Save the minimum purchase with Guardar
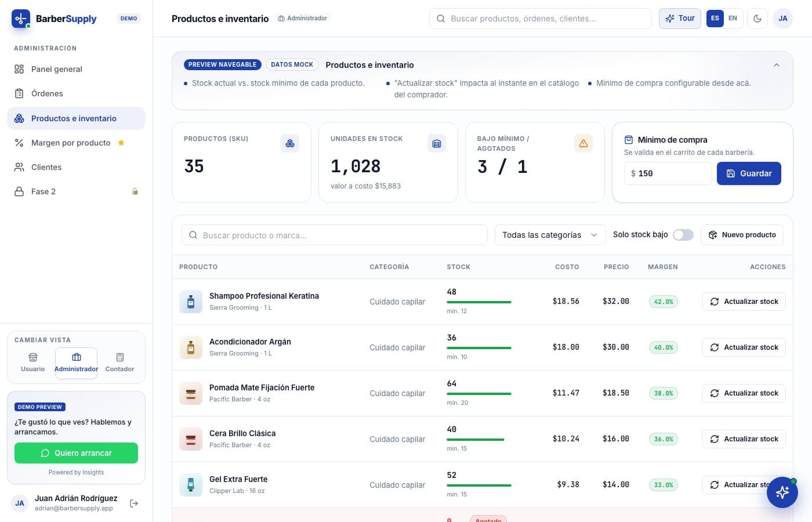 pyautogui.click(x=749, y=173)
